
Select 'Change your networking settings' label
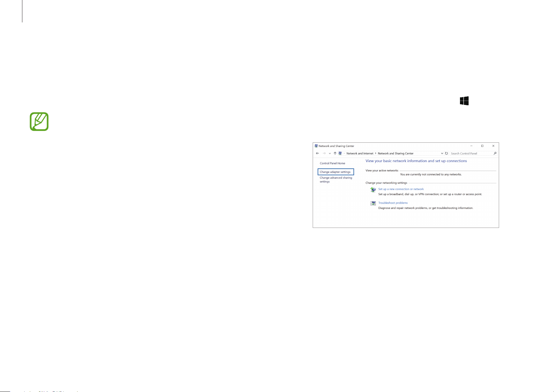(386, 183)
